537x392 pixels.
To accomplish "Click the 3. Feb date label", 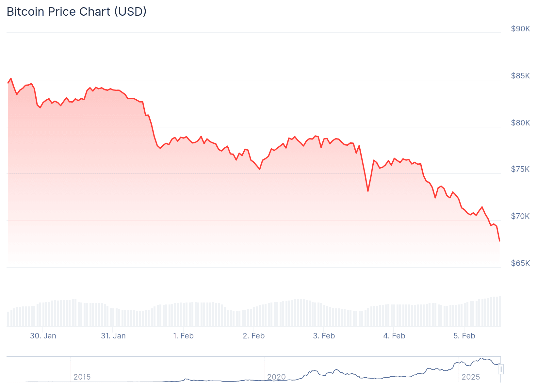I will tap(324, 336).
